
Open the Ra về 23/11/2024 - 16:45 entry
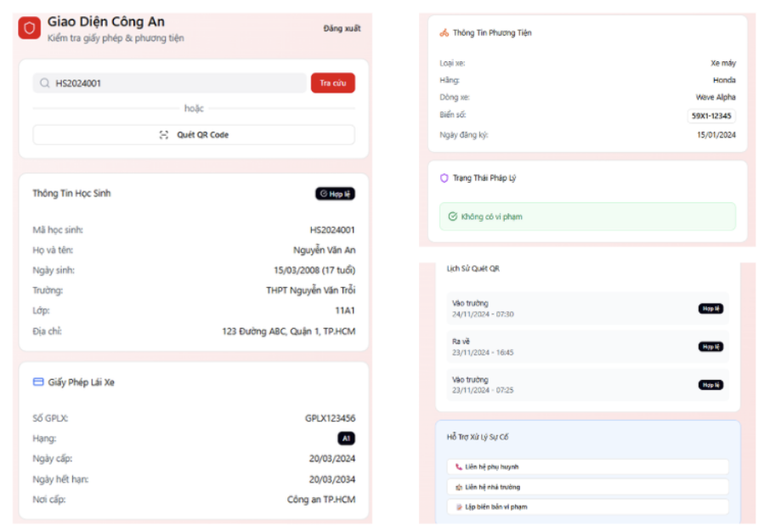tap(587, 347)
